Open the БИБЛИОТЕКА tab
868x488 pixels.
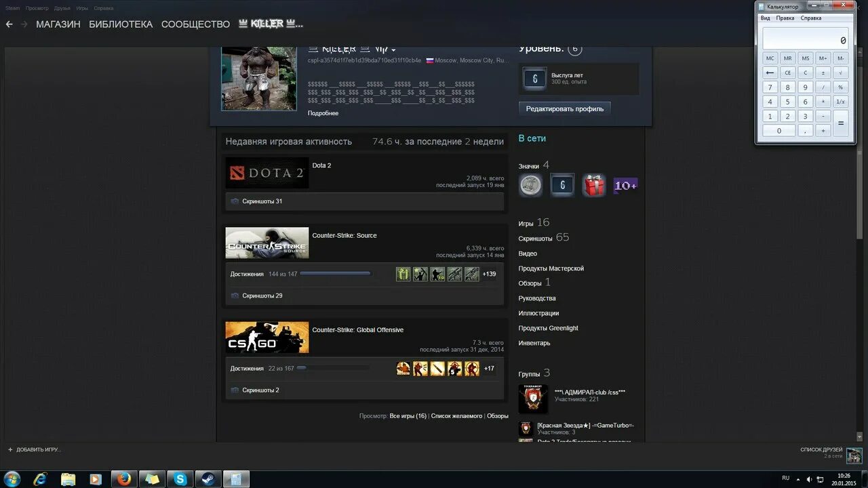(121, 24)
